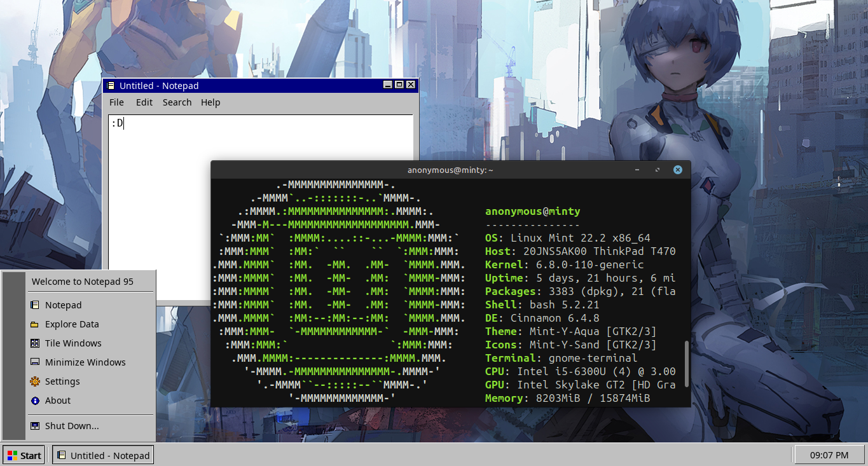Maximize the anonymous@minty terminal window

coord(658,170)
